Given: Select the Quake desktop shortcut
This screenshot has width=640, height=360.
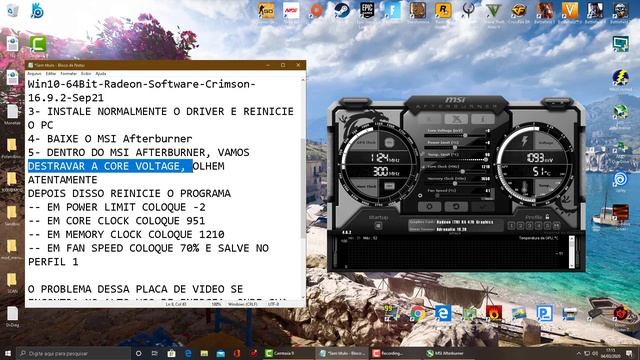Looking at the screenshot, I should click(x=468, y=11).
